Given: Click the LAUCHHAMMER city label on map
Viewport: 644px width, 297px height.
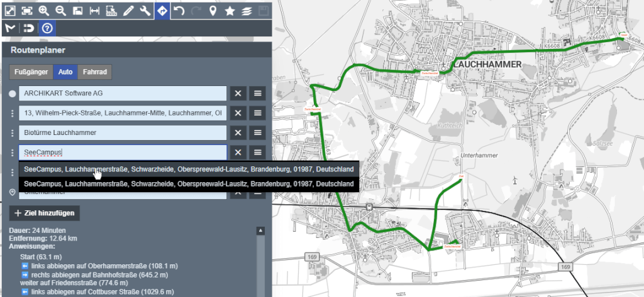Looking at the screenshot, I should click(x=487, y=65).
